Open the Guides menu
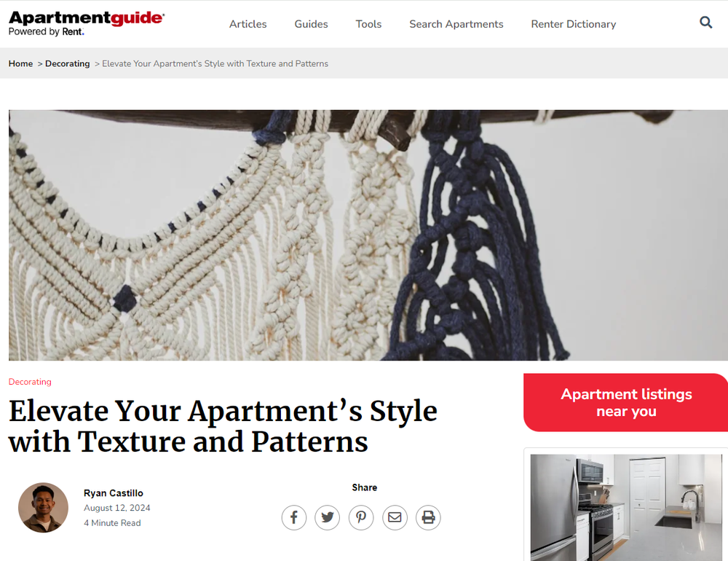The width and height of the screenshot is (728, 561). coord(311,24)
